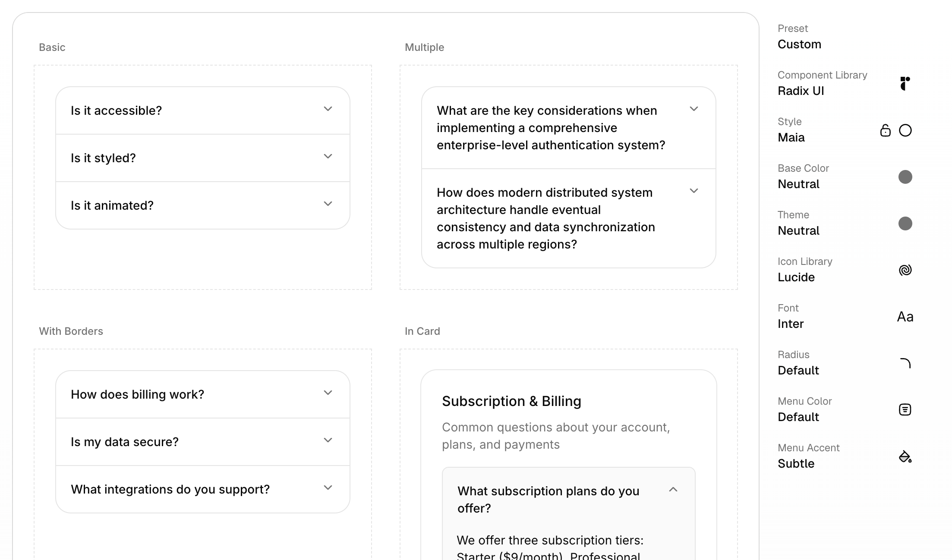Select the Theme Neutral color swatch

pos(905,223)
